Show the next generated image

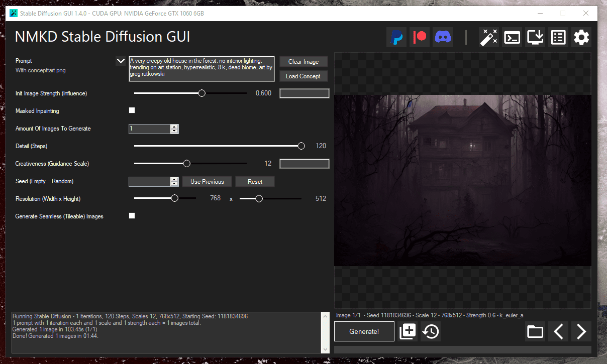click(581, 331)
